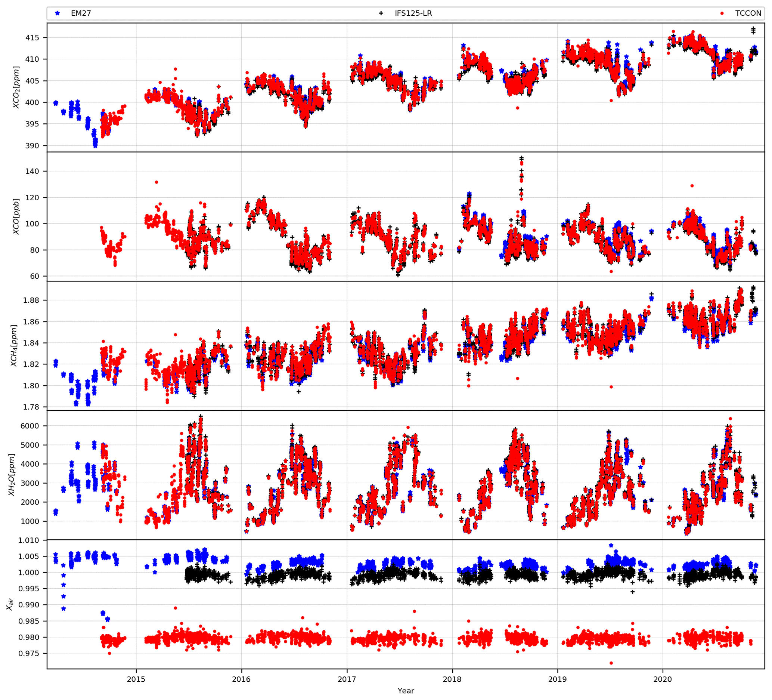Click the XH2O[ppm] y-axis label
Image resolution: width=772 pixels, height=700 pixels.
[x=12, y=475]
